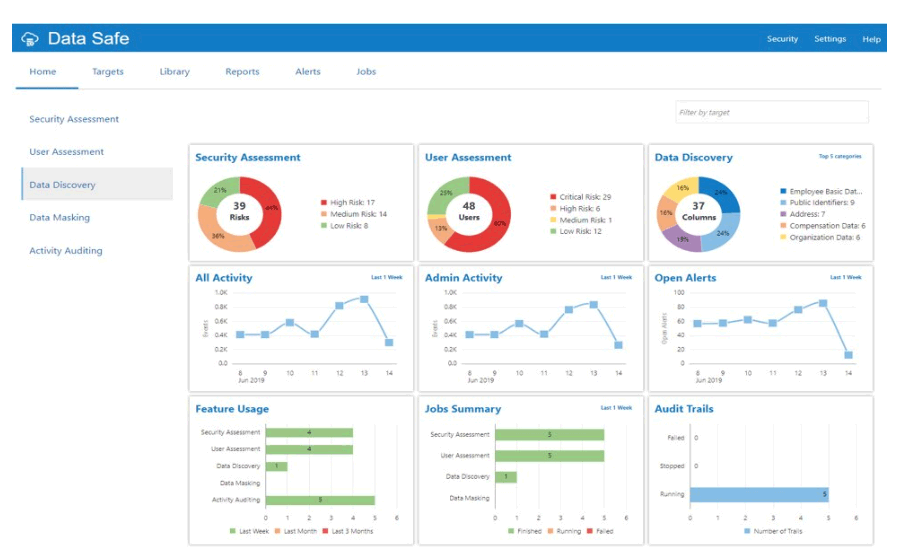Screen dimensions: 900x555
Task: Click the Last 3 Months legend entry
Action: click(x=348, y=531)
